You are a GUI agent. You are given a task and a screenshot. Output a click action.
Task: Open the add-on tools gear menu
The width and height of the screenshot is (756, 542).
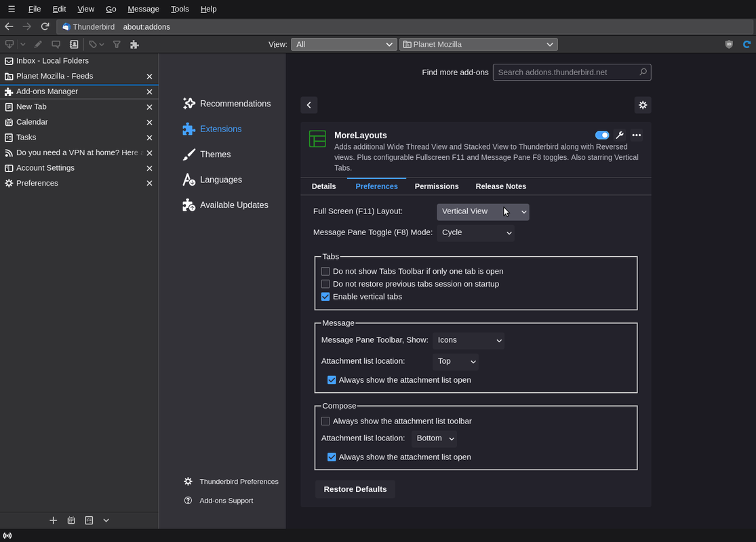pos(643,105)
